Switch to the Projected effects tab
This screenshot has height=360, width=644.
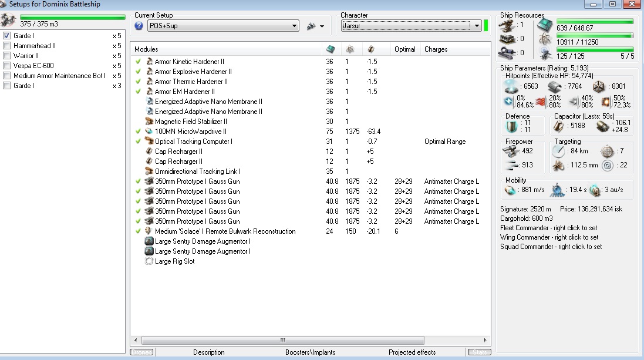(x=412, y=352)
